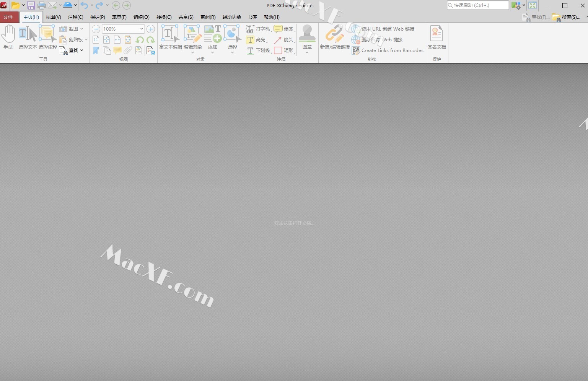Choose the Select Comments tool (选择注释)
Image resolution: width=588 pixels, height=381 pixels.
point(48,37)
